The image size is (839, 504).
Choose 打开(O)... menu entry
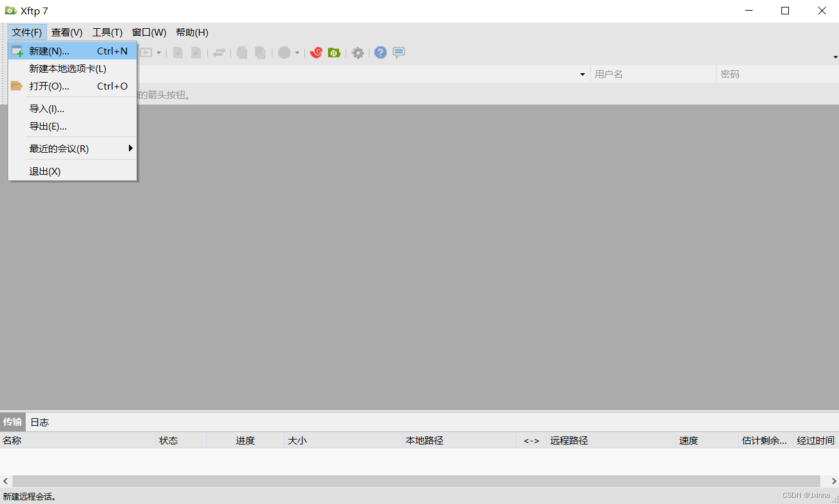[x=73, y=86]
